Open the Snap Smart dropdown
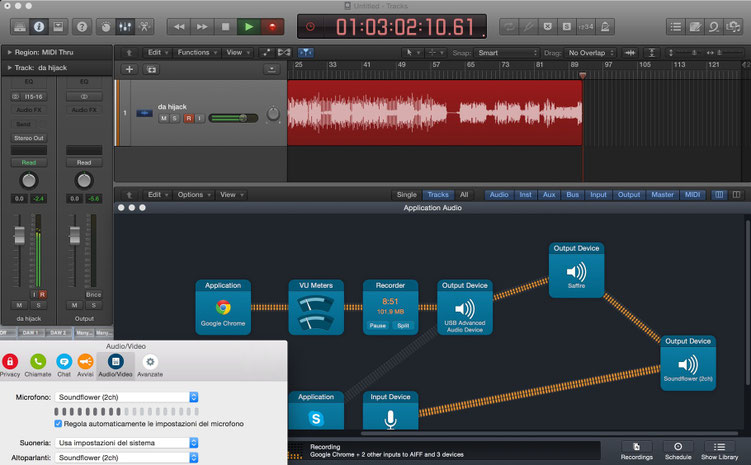Image resolution: width=751 pixels, height=465 pixels. pyautogui.click(x=508, y=53)
